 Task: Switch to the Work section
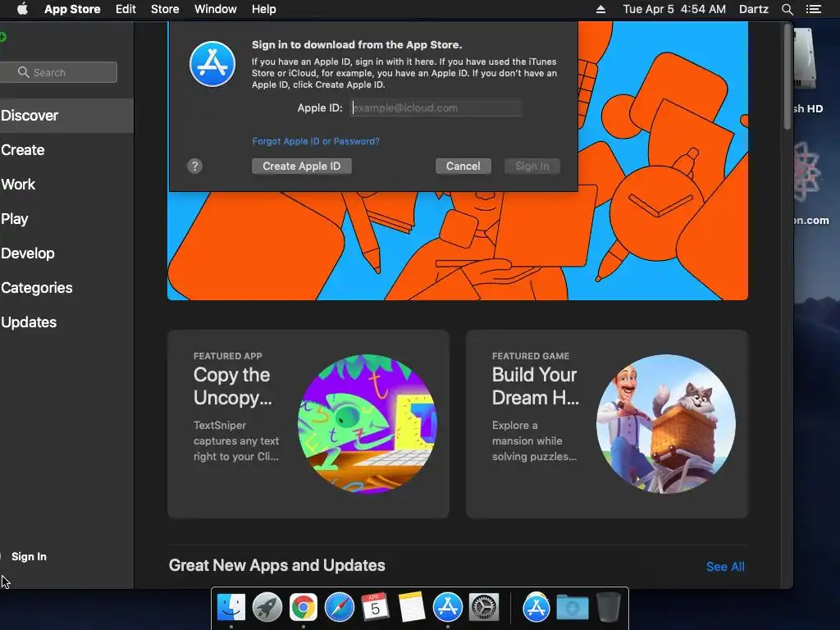tap(66, 185)
